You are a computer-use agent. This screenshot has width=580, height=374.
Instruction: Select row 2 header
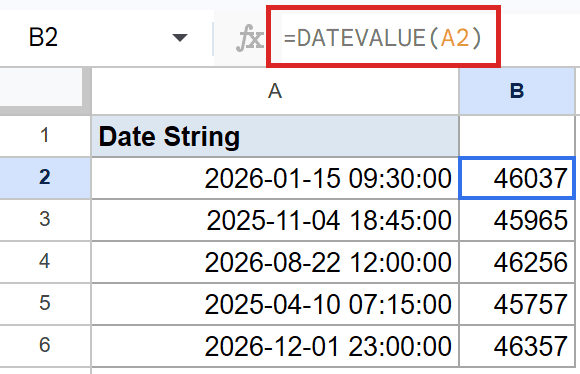coord(45,178)
